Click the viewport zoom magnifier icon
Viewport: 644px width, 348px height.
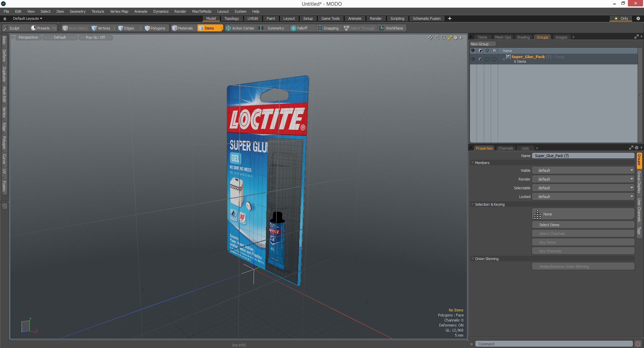[443, 38]
